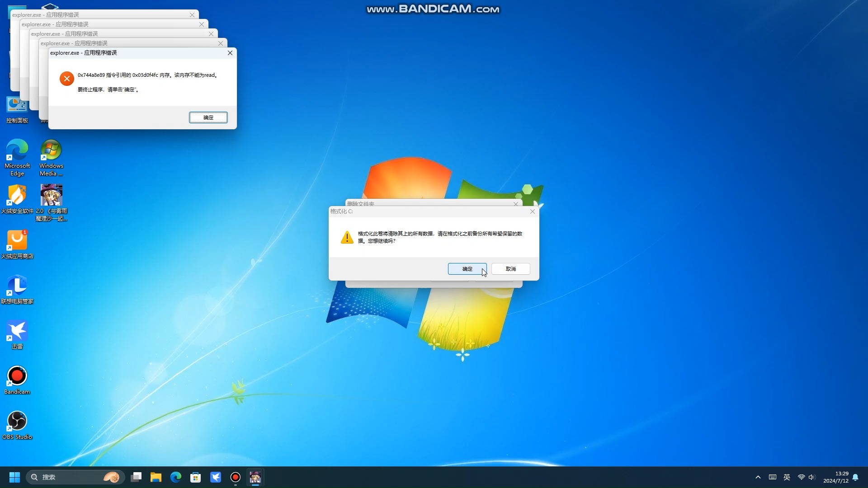Screen dimensions: 868x488
Task: Toggle the touch keyboard from the system tray
Action: (772, 477)
